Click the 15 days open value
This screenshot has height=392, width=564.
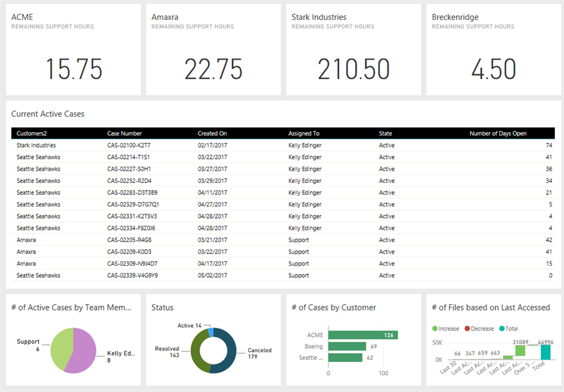tap(549, 264)
